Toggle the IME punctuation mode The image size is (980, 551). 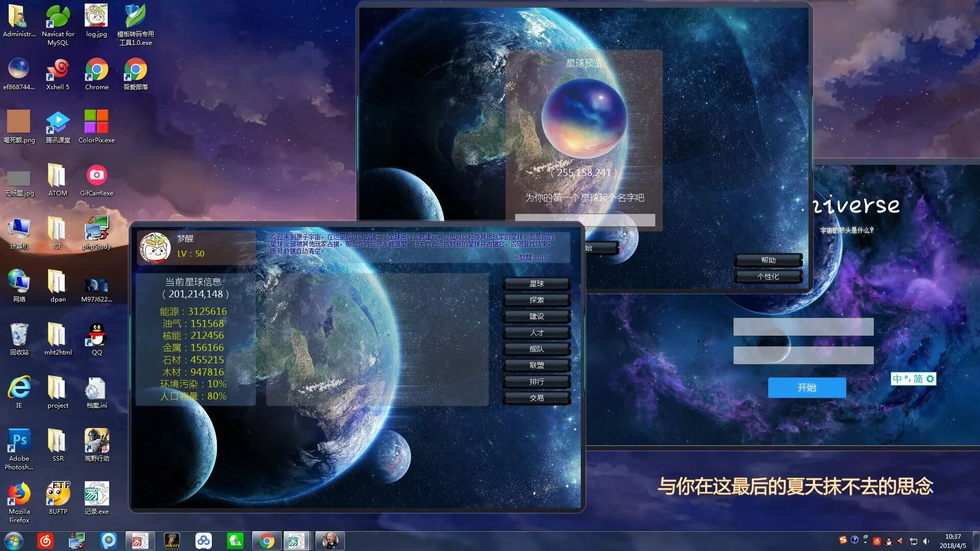coord(908,379)
